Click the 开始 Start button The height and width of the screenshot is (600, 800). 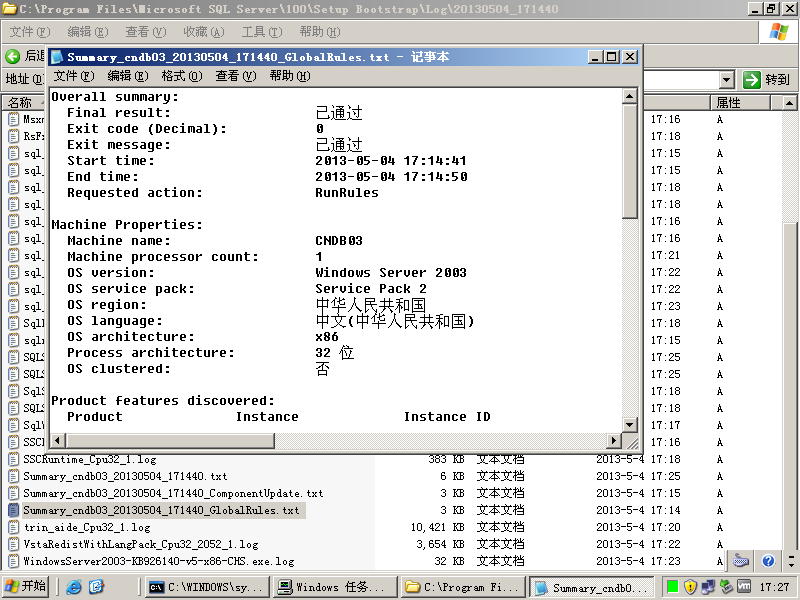pos(26,587)
